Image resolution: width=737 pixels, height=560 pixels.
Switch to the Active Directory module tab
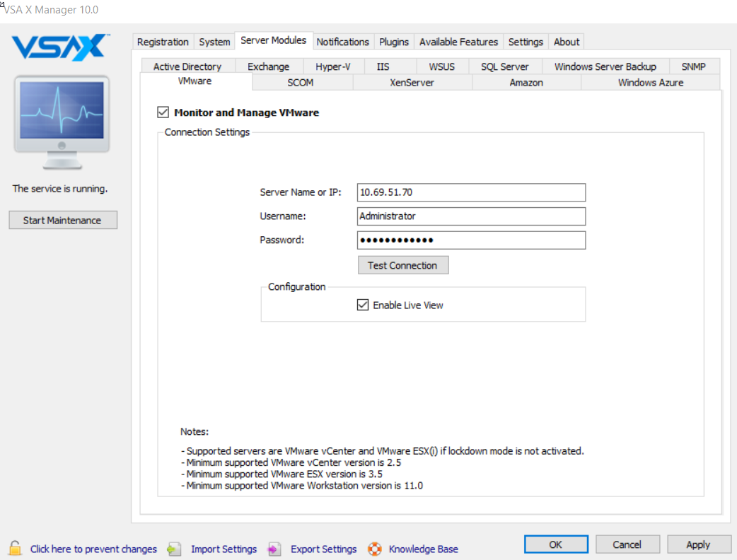pos(187,66)
